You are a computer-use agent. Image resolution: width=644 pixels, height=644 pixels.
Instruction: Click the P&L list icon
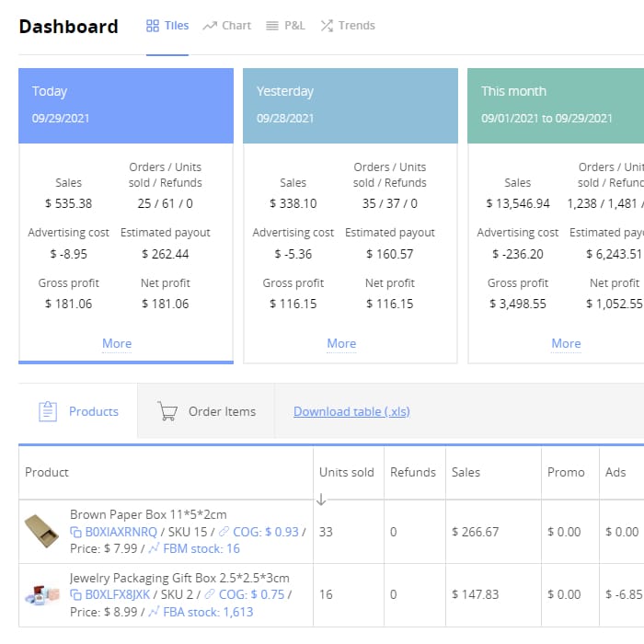tap(272, 26)
